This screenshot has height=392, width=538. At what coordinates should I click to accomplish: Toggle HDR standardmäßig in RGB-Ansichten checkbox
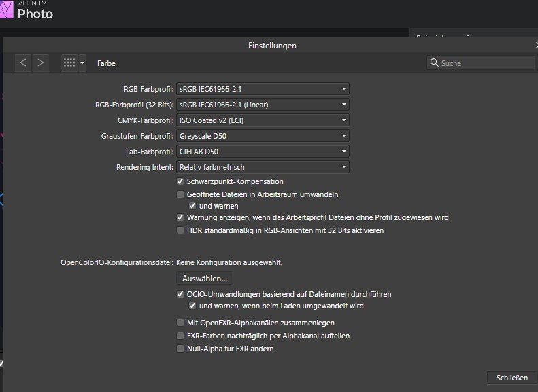coord(180,230)
